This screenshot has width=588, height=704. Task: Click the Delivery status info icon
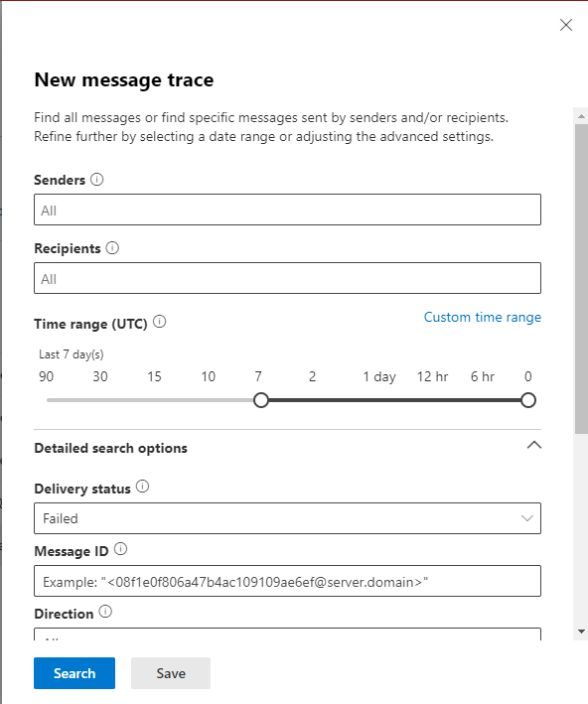coord(142,487)
